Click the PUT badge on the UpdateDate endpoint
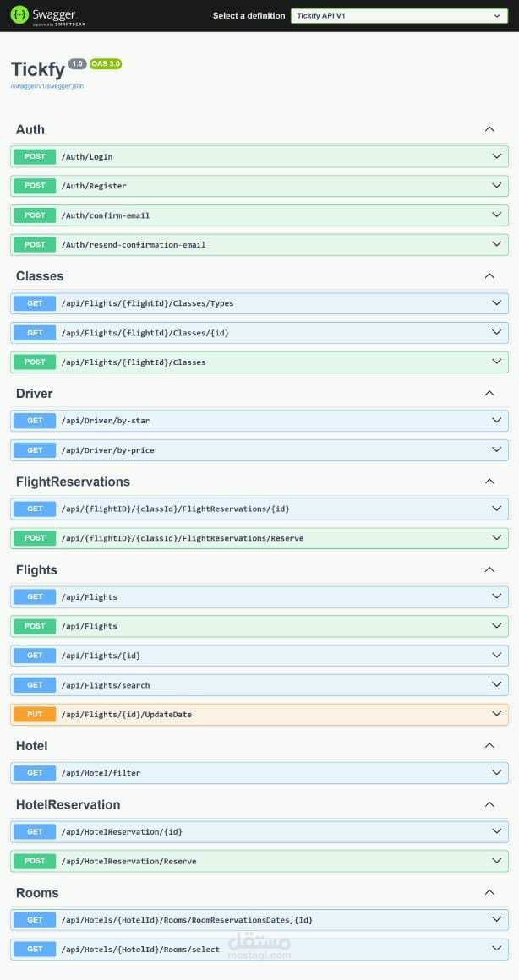This screenshot has width=519, height=980. (34, 714)
